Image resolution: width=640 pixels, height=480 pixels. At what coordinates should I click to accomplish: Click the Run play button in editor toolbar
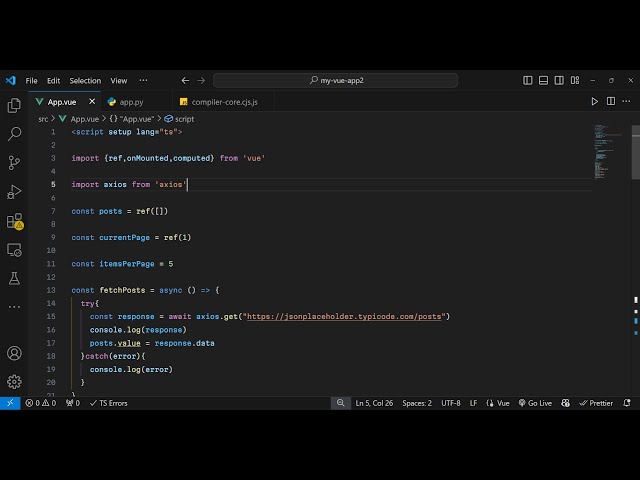594,101
